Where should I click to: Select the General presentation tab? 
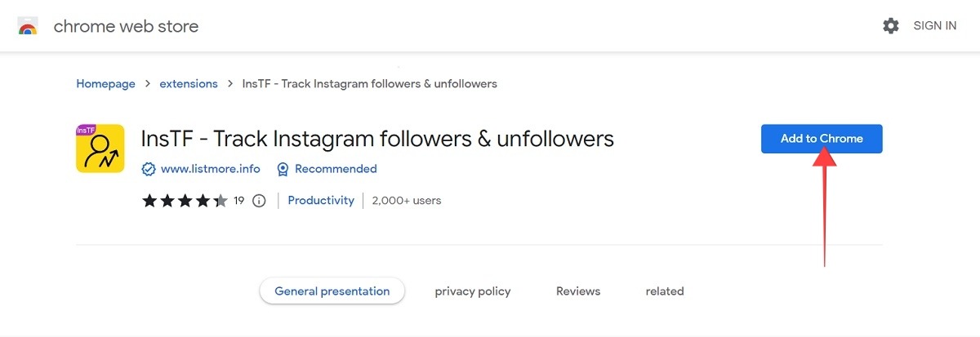332,291
